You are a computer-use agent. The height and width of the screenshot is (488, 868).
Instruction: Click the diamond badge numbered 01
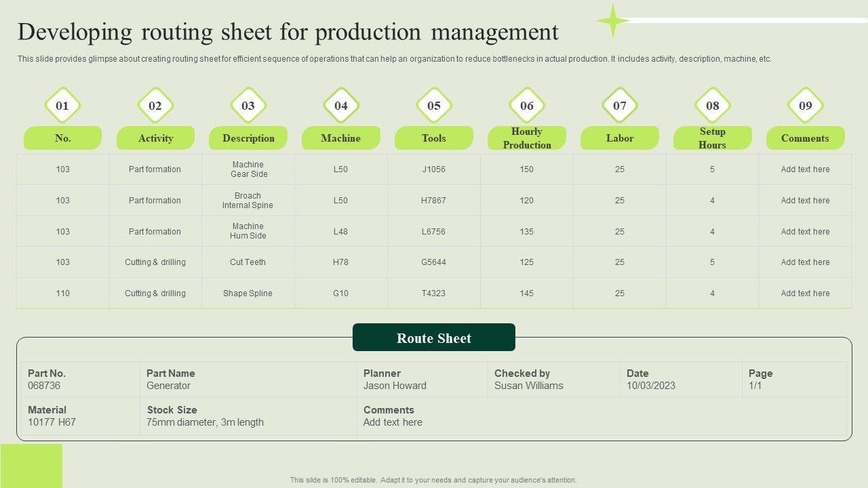62,105
